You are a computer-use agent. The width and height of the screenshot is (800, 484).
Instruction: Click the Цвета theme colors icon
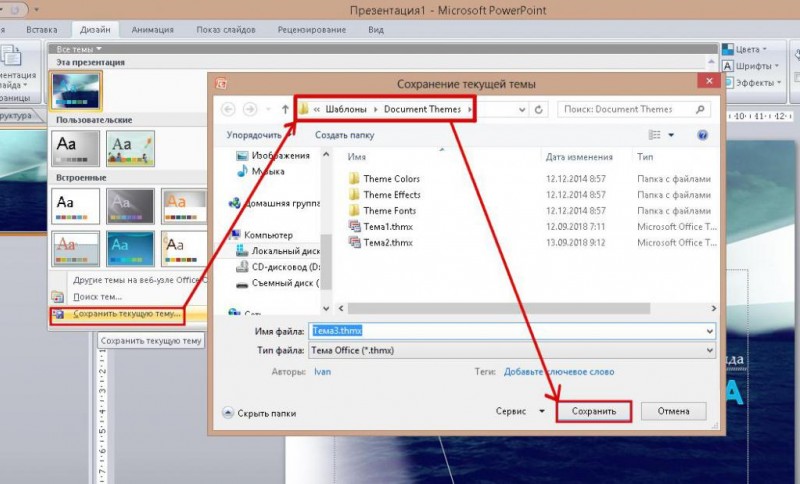tap(728, 49)
